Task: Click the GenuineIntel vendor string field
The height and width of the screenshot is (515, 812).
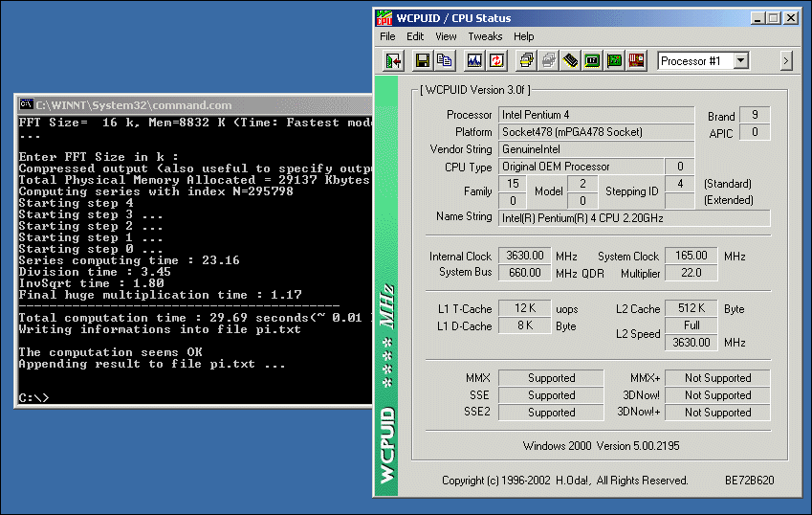Action: pos(596,149)
